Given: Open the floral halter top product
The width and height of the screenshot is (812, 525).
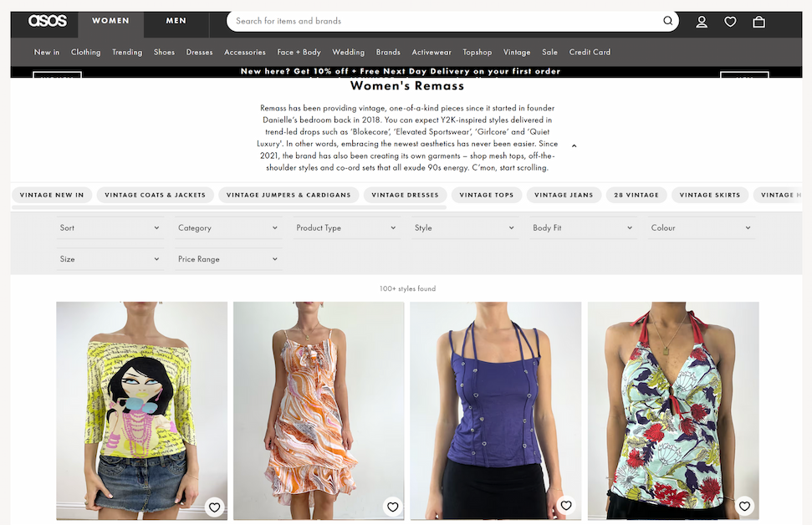Looking at the screenshot, I should [x=673, y=410].
